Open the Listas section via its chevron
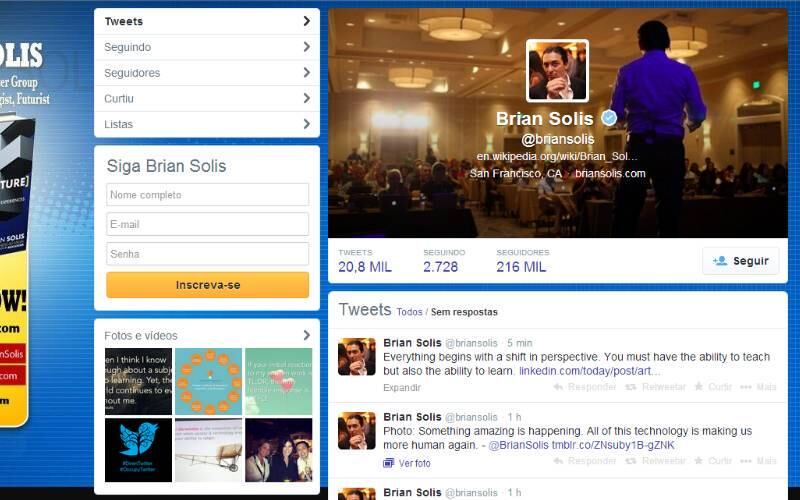Image resolution: width=800 pixels, height=500 pixels. (x=306, y=124)
